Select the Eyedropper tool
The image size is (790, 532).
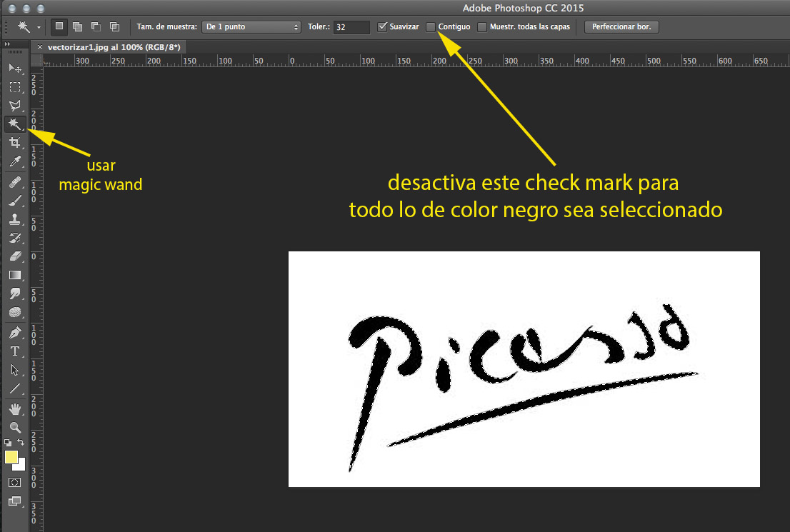coord(15,161)
